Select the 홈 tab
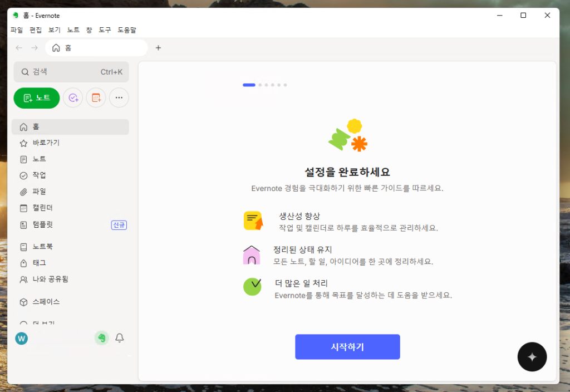 coord(96,48)
